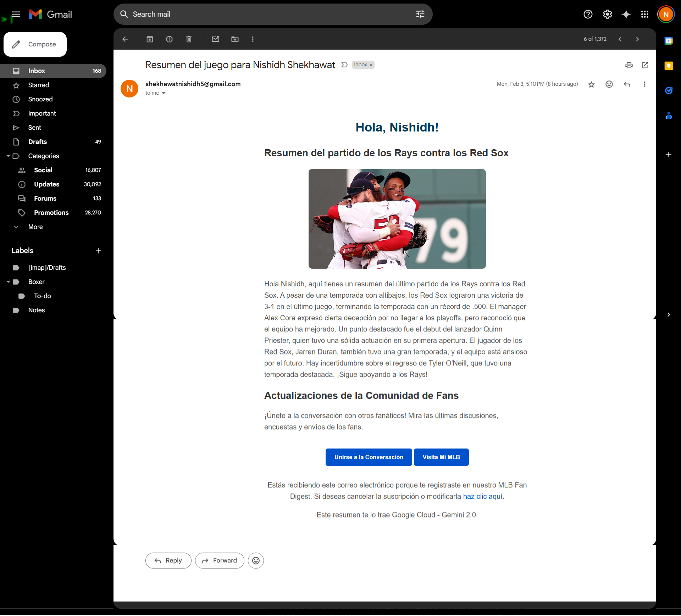Archive this email using the toolbar icon

(150, 39)
